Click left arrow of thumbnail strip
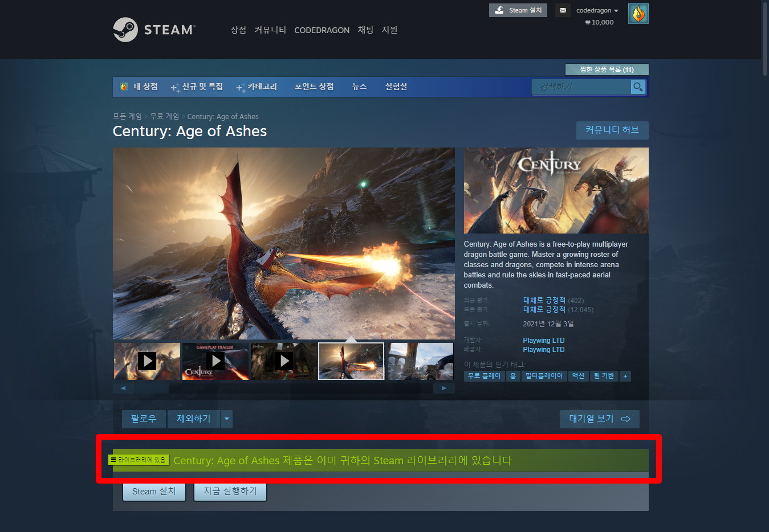This screenshot has height=532, width=769. coord(123,388)
